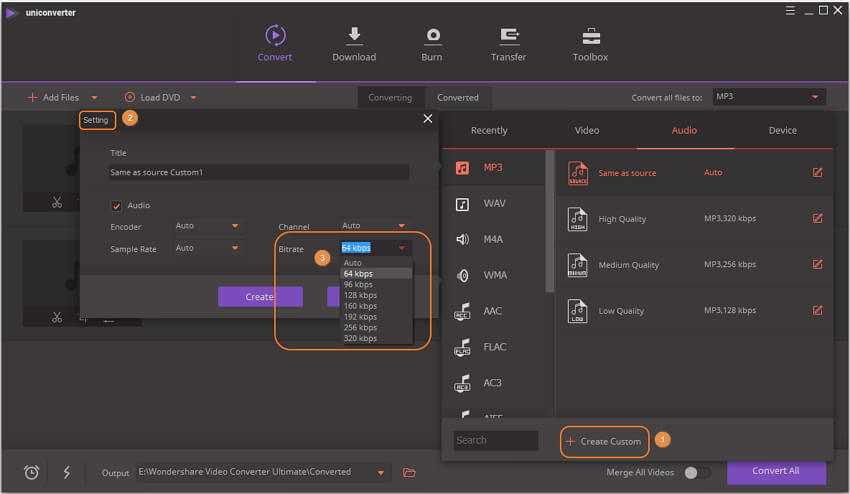Switch to the Device tab
Viewport: 850px width, 494px height.
tap(782, 130)
